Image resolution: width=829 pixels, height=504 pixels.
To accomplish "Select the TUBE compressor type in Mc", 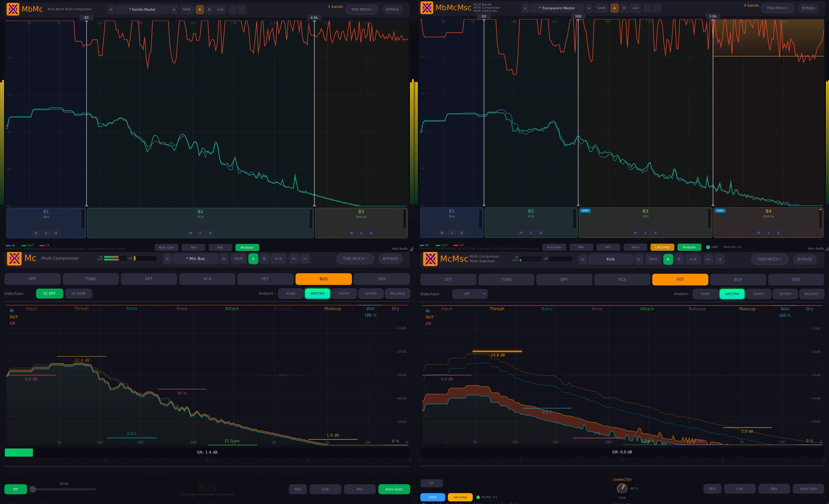I will [90, 279].
